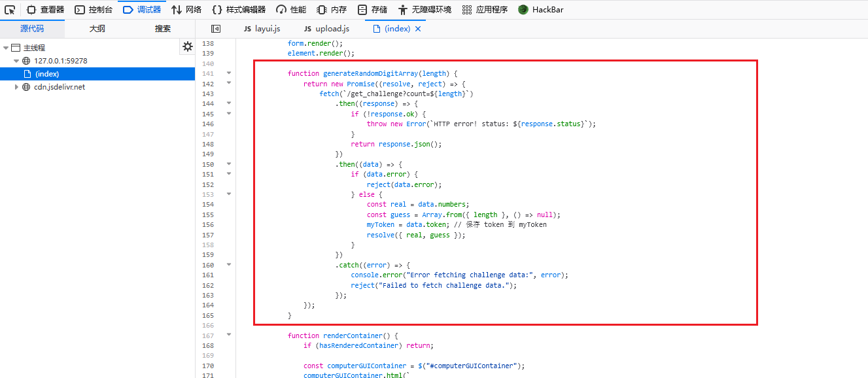868x378 pixels.
Task: Click the sources settings gear icon
Action: [x=188, y=46]
